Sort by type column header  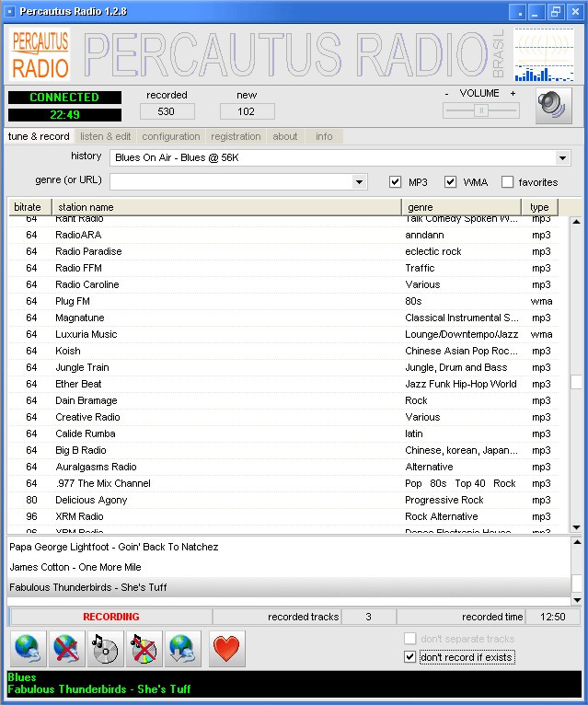click(540, 207)
